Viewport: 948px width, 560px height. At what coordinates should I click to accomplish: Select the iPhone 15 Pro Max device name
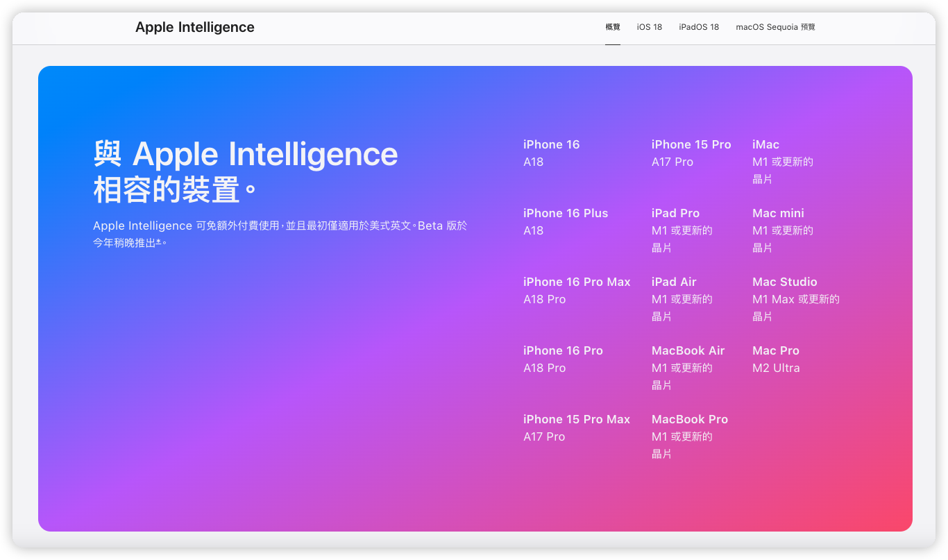tap(577, 419)
